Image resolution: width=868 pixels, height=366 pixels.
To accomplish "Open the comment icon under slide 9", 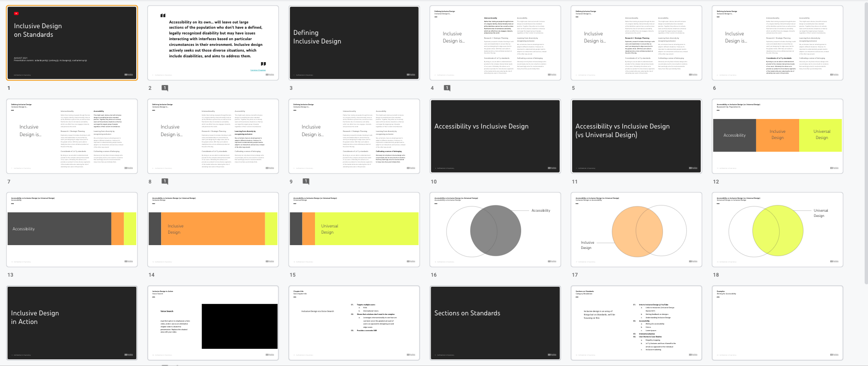I will pyautogui.click(x=306, y=182).
